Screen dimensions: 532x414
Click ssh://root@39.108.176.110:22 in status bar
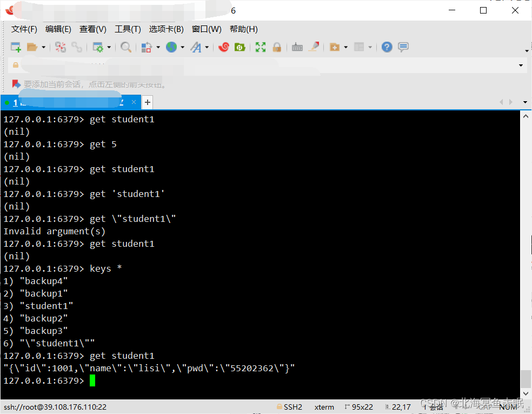click(x=55, y=407)
